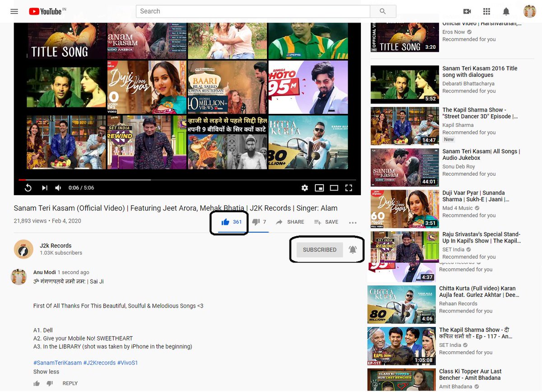Screen dimensions: 542x392
Task: Open Amit Bhadana channel name
Action: [x=456, y=387]
